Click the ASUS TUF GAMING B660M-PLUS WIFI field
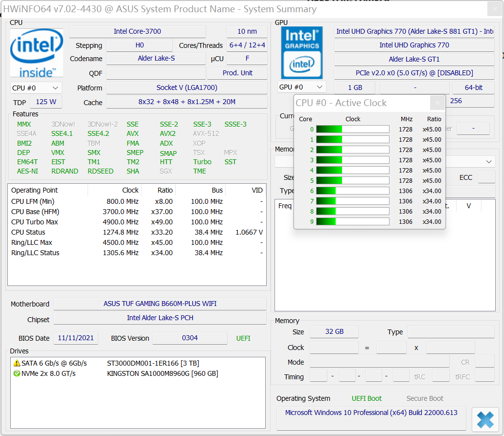 click(x=160, y=304)
